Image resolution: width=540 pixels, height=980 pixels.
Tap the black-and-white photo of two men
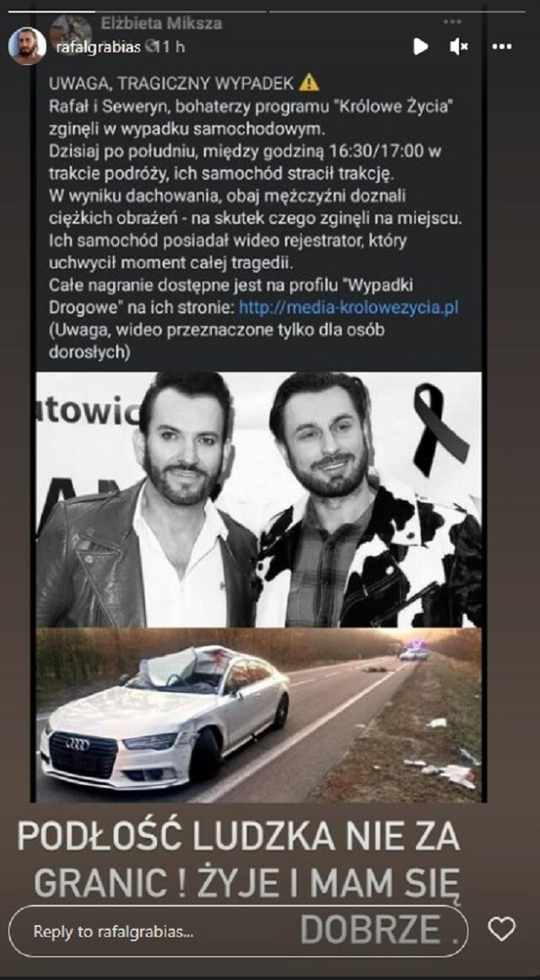[259, 500]
